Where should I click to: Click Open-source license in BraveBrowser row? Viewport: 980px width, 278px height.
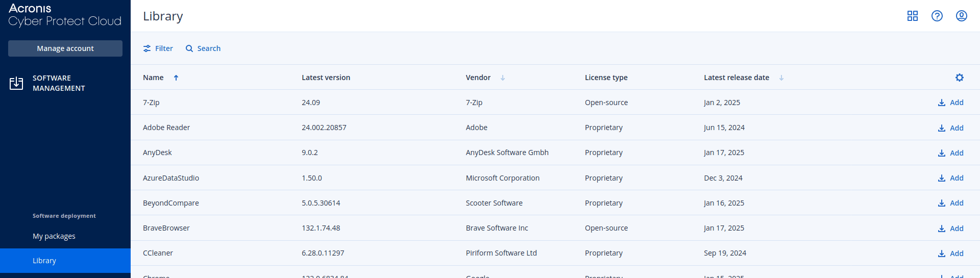click(606, 228)
